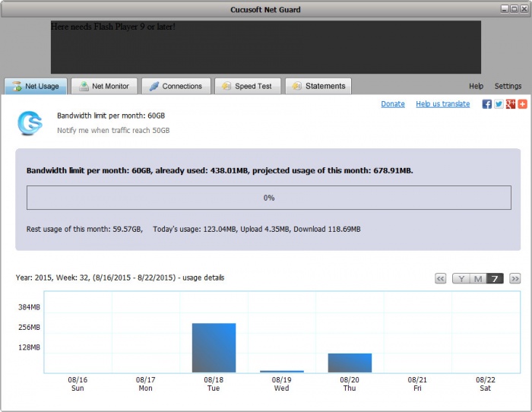
Task: Open the Help menu
Action: pos(476,86)
